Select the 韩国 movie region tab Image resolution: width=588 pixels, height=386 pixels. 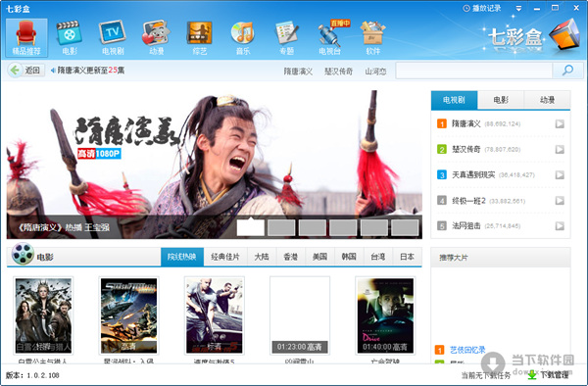pos(349,257)
